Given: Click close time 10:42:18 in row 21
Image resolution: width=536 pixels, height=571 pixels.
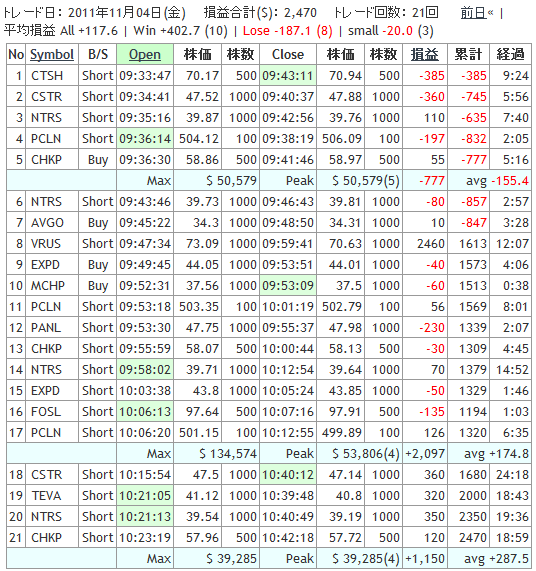Looking at the screenshot, I should tap(288, 538).
